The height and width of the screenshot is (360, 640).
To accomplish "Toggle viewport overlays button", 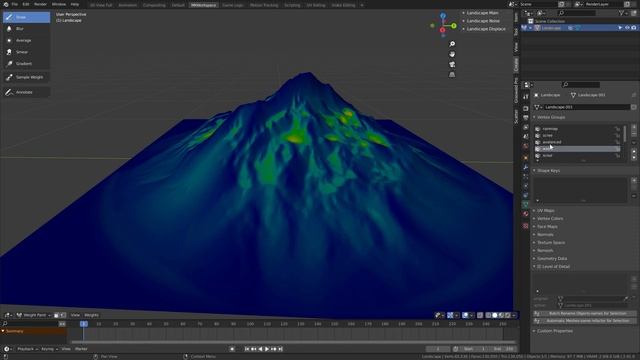I will 465,315.
